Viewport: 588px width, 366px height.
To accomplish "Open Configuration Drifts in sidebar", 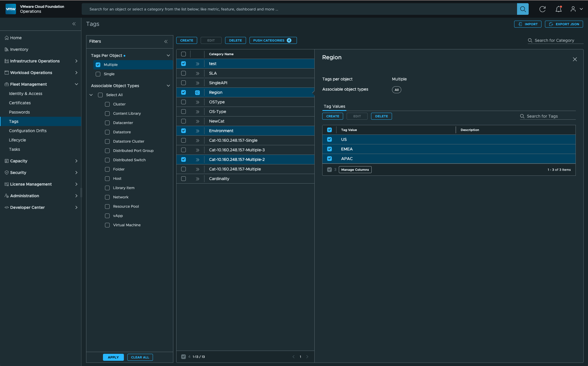I will [x=28, y=131].
